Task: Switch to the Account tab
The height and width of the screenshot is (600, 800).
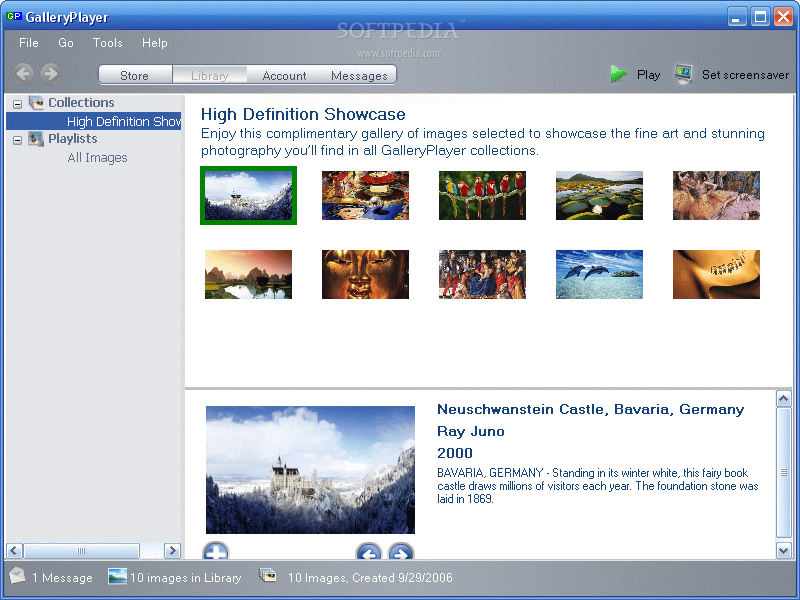Action: (284, 75)
